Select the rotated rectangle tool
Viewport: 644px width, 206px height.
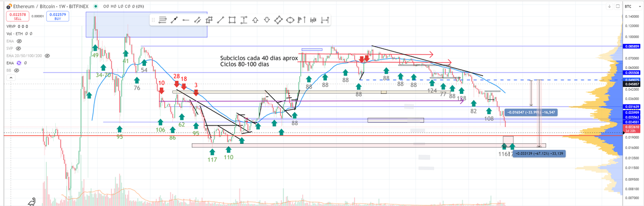pyautogui.click(x=279, y=20)
